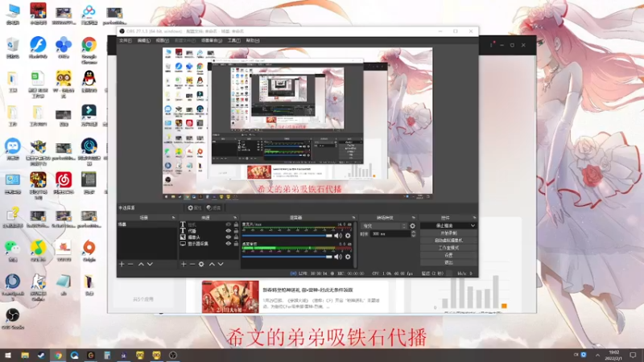This screenshot has width=644, height=362.
Task: Remove the selected source with the minus button
Action: (192, 265)
